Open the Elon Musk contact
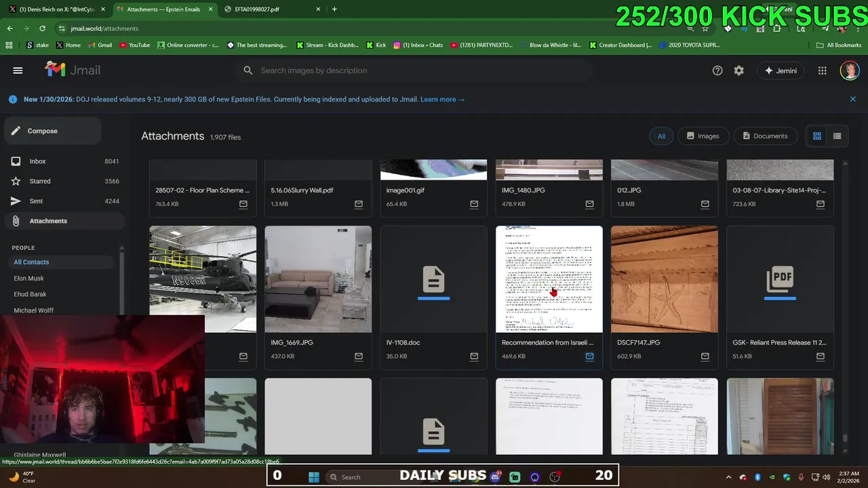Image resolution: width=868 pixels, height=488 pixels. (29, 278)
